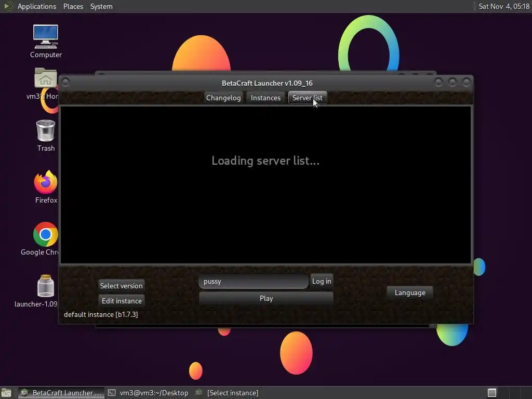Image resolution: width=532 pixels, height=399 pixels.
Task: Open the Language button
Action: [410, 293]
